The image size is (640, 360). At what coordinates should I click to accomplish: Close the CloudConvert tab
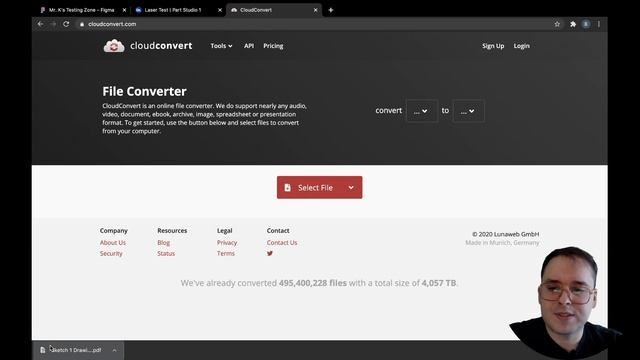[316, 10]
